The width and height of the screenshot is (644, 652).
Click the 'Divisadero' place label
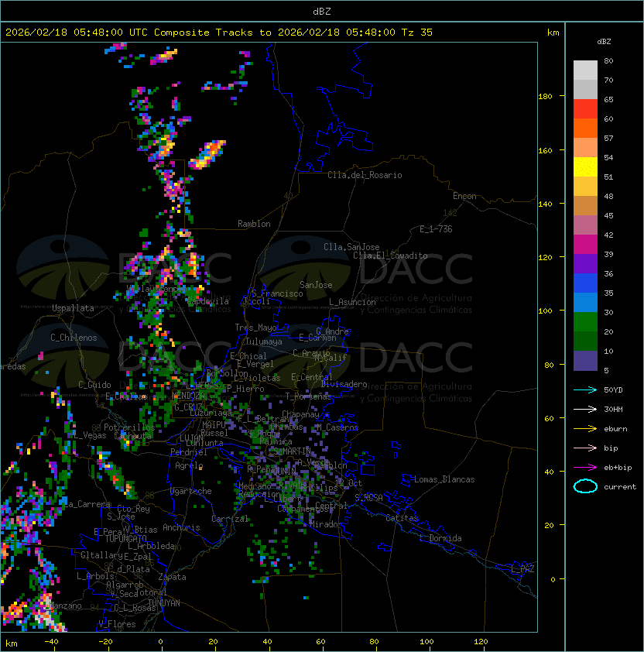click(x=344, y=384)
